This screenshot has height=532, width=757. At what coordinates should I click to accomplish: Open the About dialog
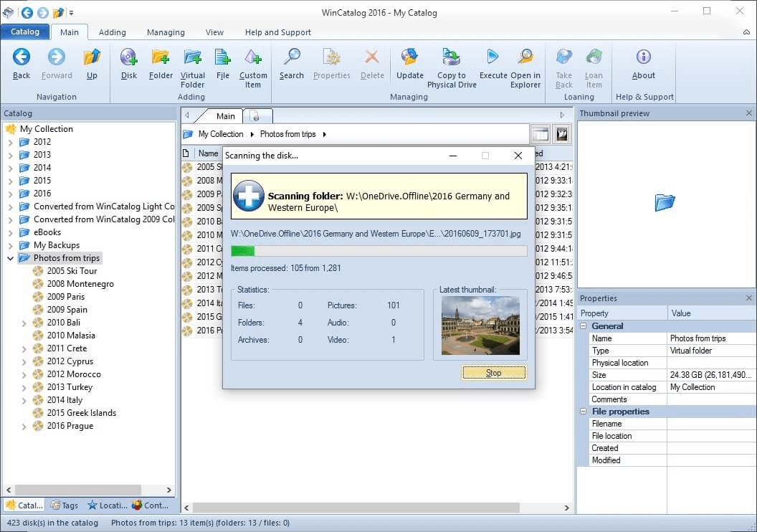[x=644, y=57]
